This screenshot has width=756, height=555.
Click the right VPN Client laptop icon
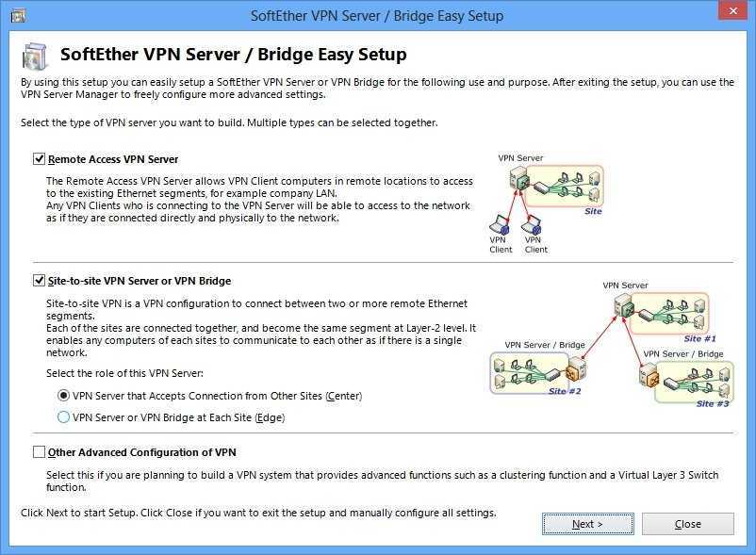pos(531,224)
